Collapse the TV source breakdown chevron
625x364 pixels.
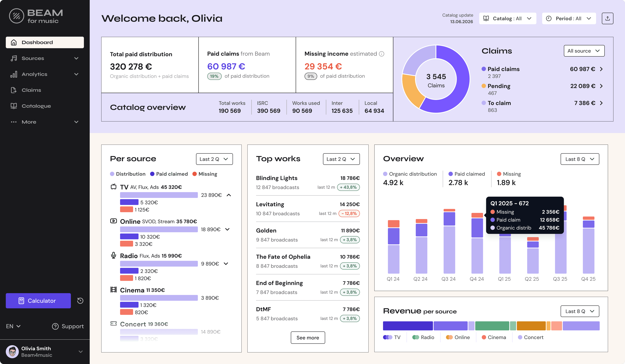[x=229, y=195]
